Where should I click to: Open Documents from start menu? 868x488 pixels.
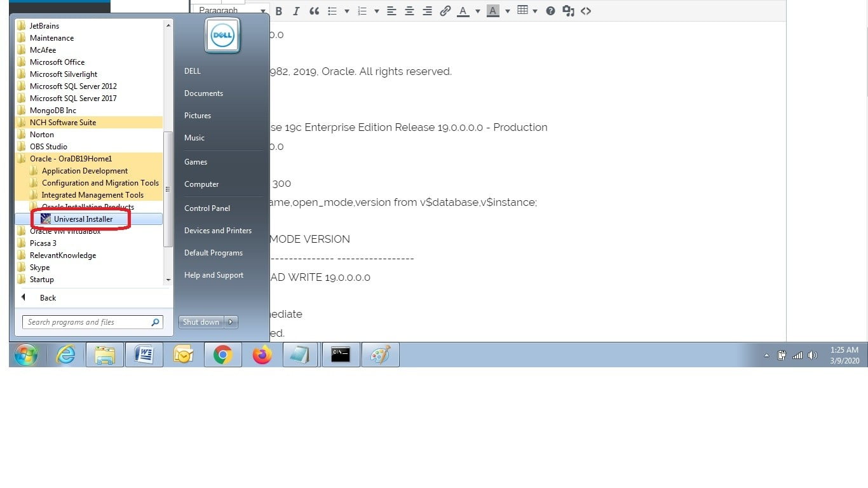(x=203, y=93)
